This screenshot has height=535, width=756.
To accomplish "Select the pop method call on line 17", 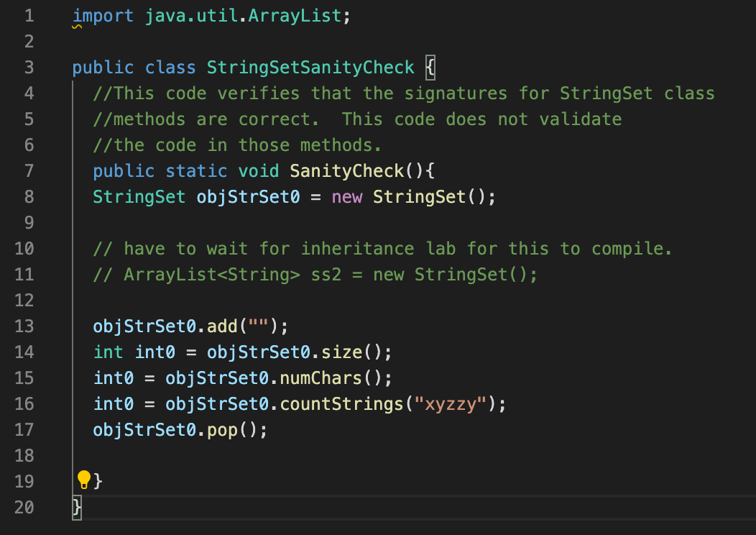I will click(226, 429).
